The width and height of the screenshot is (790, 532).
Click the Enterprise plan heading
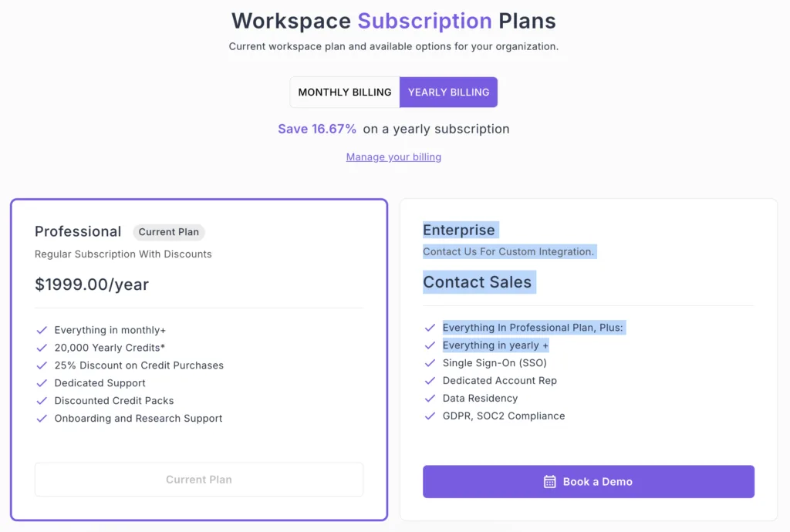pyautogui.click(x=459, y=231)
